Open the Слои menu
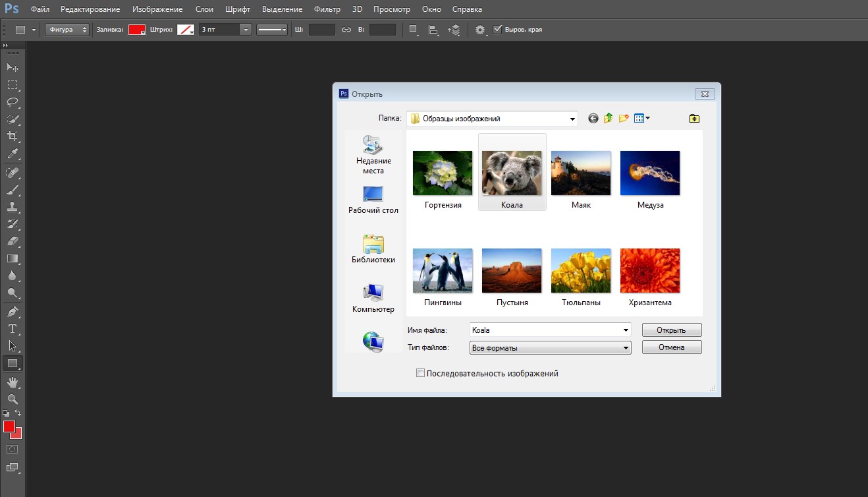This screenshot has height=497, width=868. 204,9
